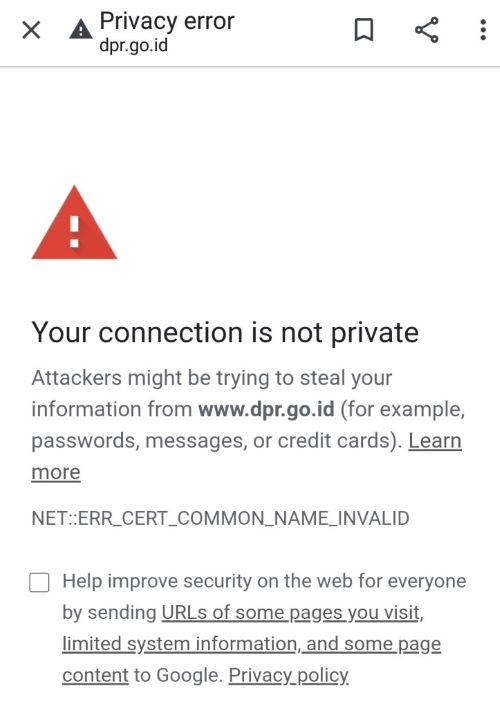Open URLs of some pages you visit link
The width and height of the screenshot is (500, 727).
[291, 612]
